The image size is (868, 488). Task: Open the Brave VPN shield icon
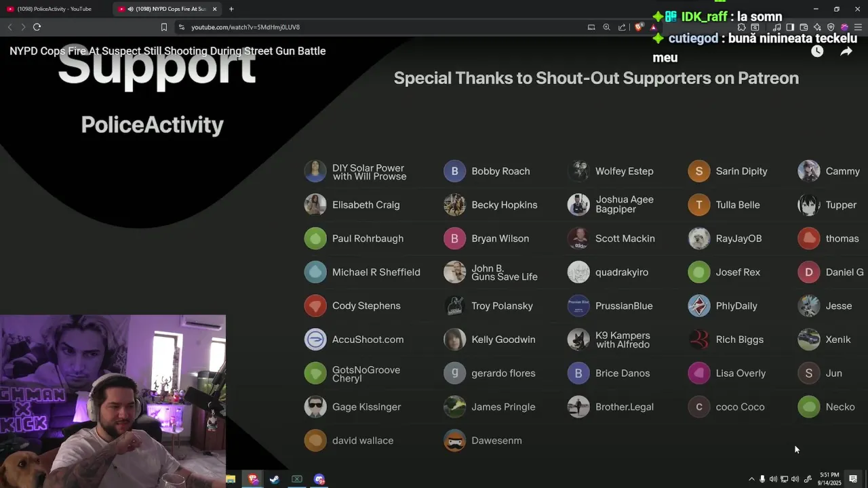click(x=831, y=27)
